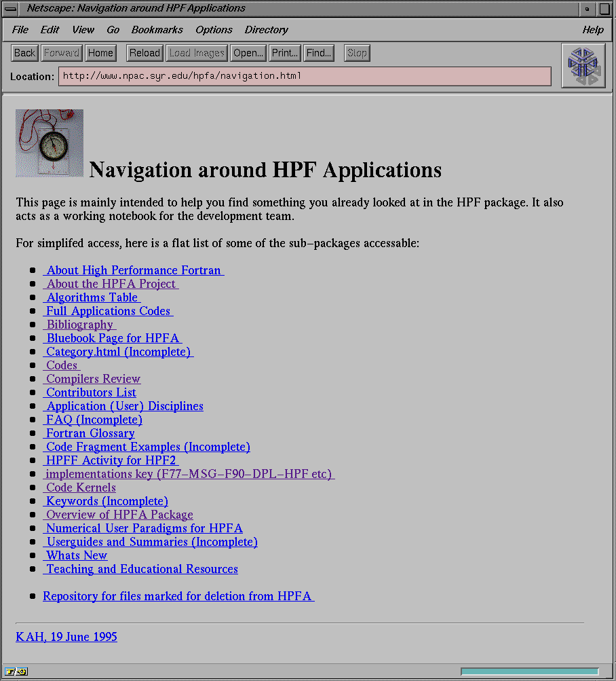Click the Back toolbar button
The width and height of the screenshot is (616, 681).
click(24, 53)
